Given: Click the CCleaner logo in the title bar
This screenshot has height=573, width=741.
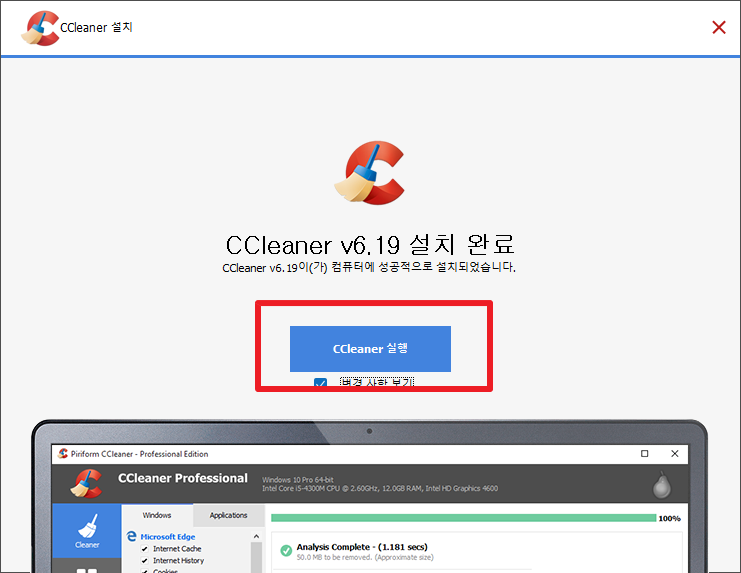Looking at the screenshot, I should [x=41, y=28].
